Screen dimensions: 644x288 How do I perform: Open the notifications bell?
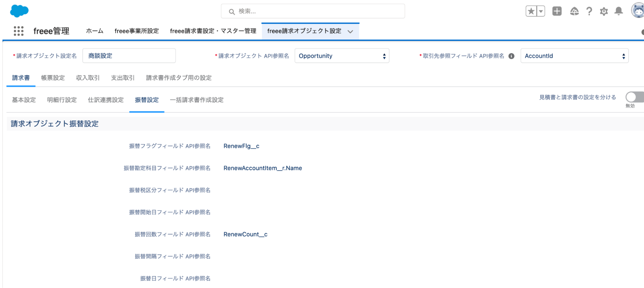[x=619, y=11]
